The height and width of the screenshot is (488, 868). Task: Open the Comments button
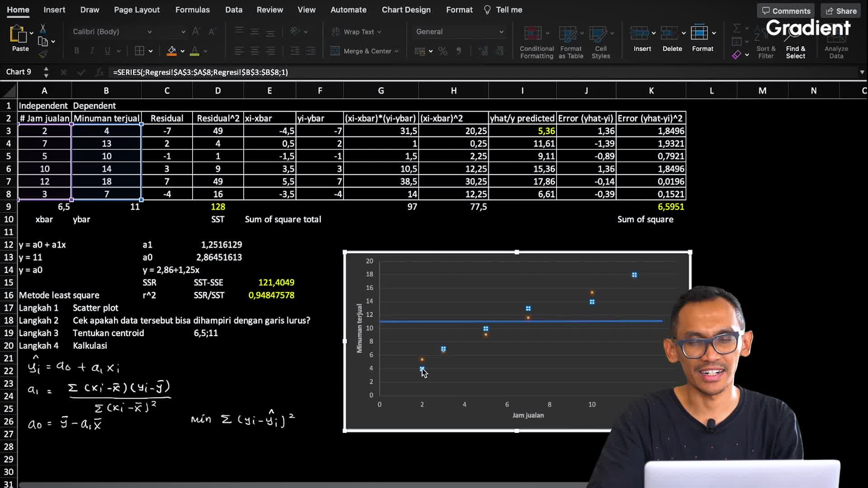tap(786, 11)
